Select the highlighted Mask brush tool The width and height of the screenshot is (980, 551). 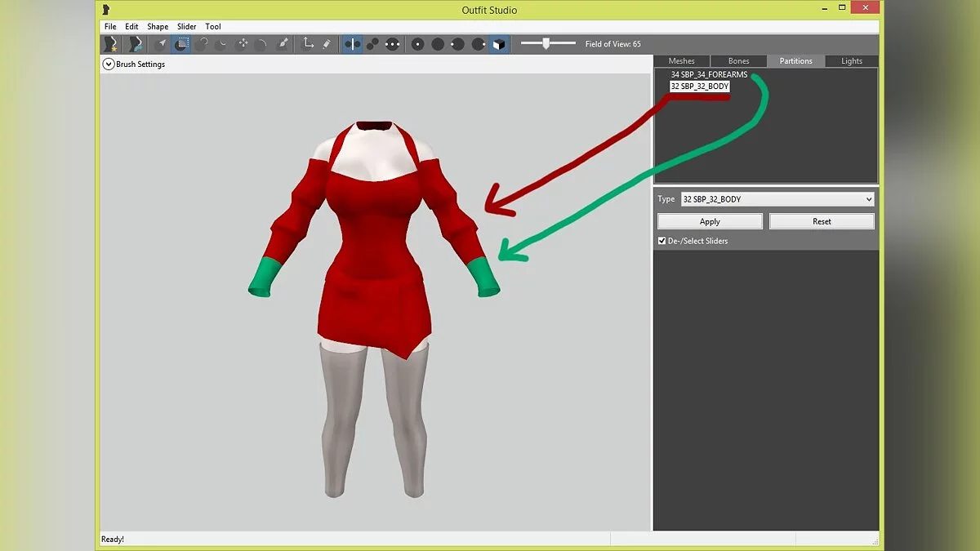pos(181,44)
